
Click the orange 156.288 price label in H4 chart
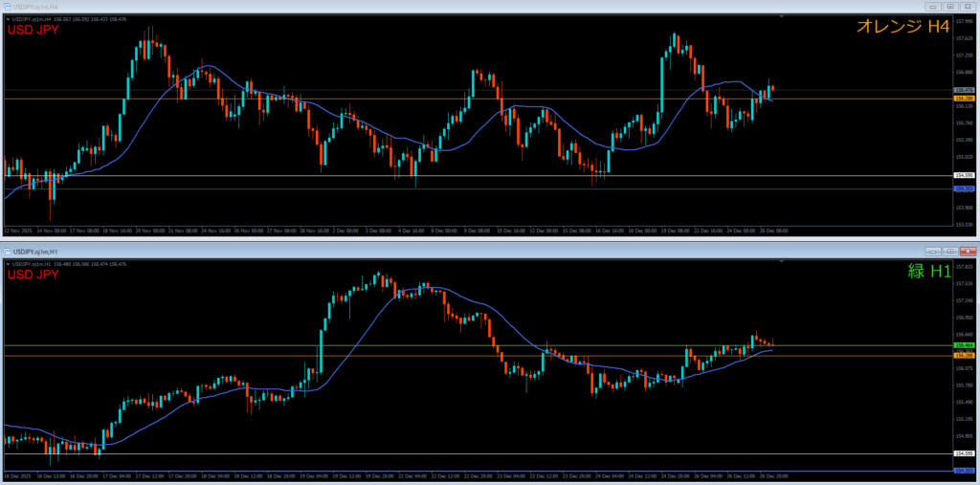pyautogui.click(x=964, y=99)
